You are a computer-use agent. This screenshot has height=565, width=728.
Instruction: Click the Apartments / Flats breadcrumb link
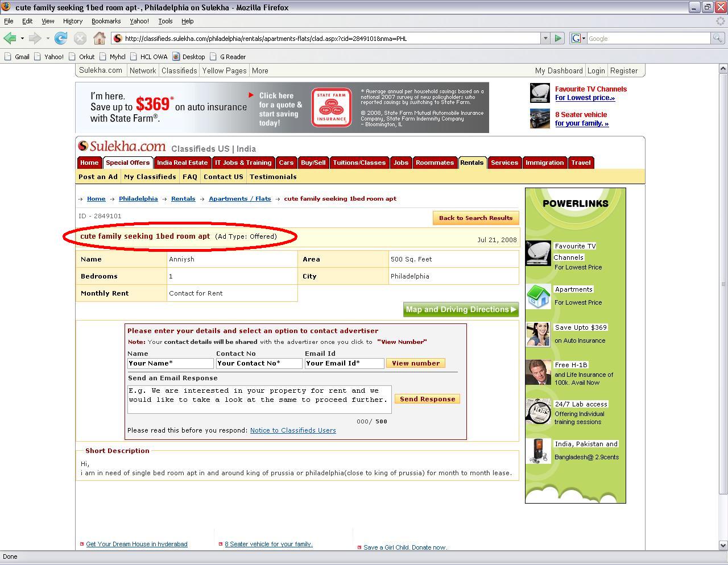tap(240, 198)
